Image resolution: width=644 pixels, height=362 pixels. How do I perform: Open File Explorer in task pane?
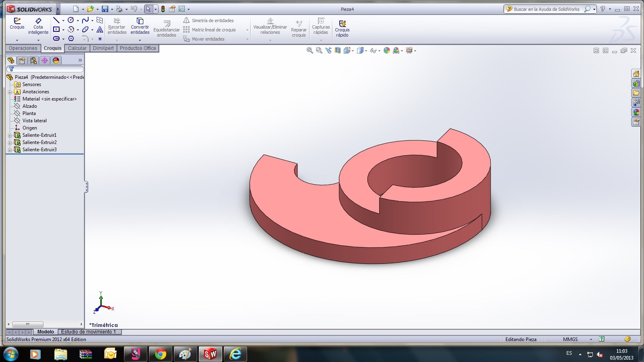coord(636,93)
